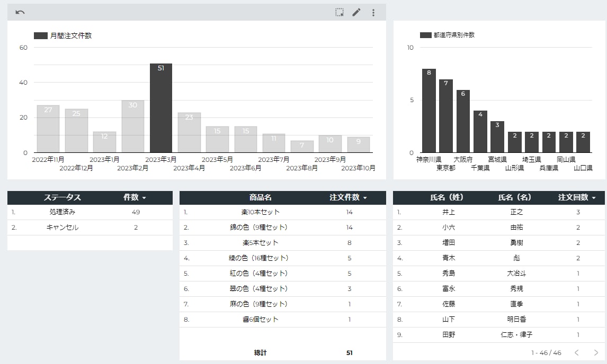Click the 商品名 column header
The image size is (607, 364).
pyautogui.click(x=260, y=197)
